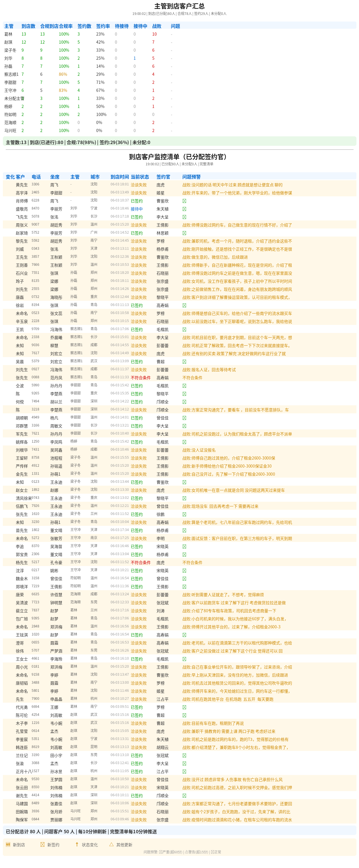This screenshot has height=868, width=359.
Task: Click 已签约 status in 陈可伦 row
Action: tap(136, 715)
